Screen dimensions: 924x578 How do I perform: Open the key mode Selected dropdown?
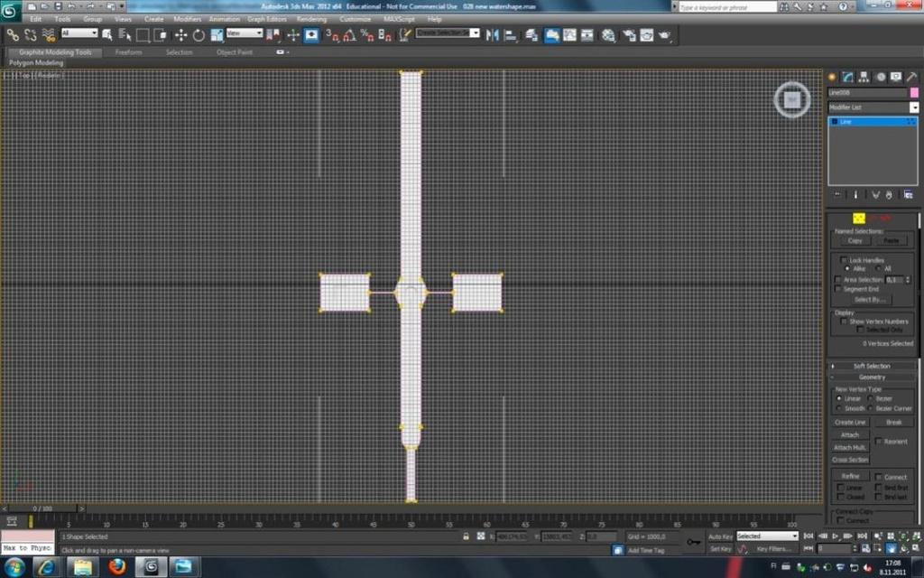tap(767, 536)
